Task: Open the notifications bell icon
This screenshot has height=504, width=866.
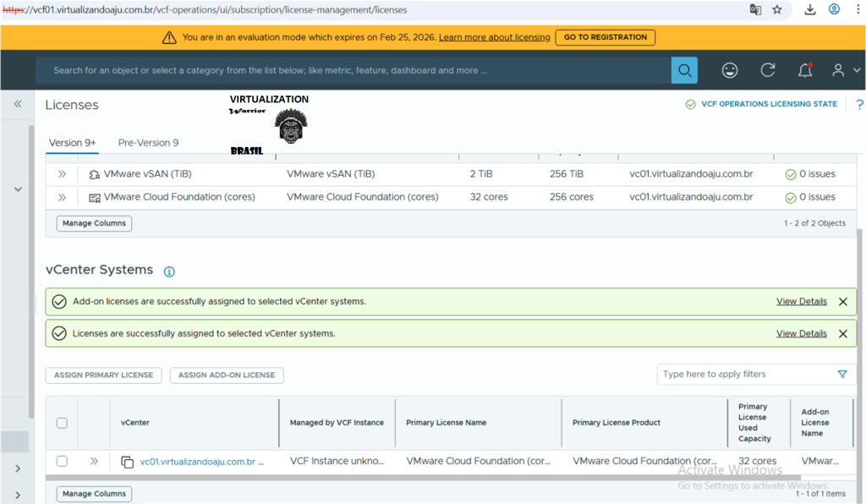Action: [805, 70]
